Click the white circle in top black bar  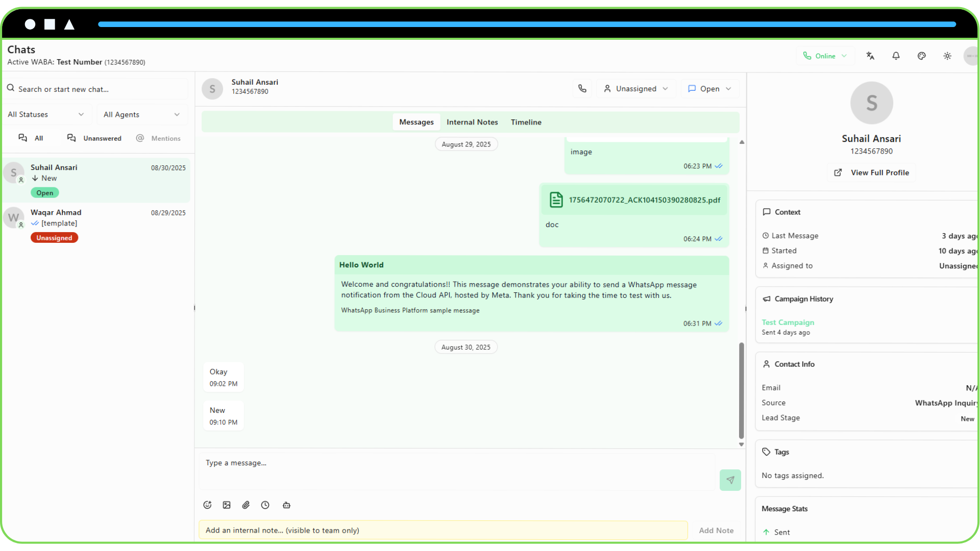click(x=30, y=24)
